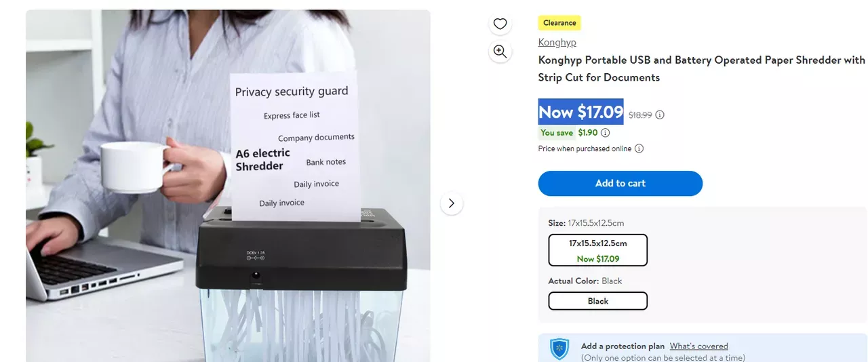Viewport: 868px width, 362px height.
Task: Open info icon beside $18.99 price
Action: tap(660, 115)
